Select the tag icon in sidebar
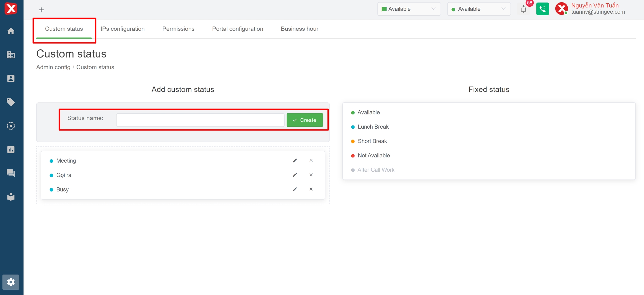 click(11, 102)
